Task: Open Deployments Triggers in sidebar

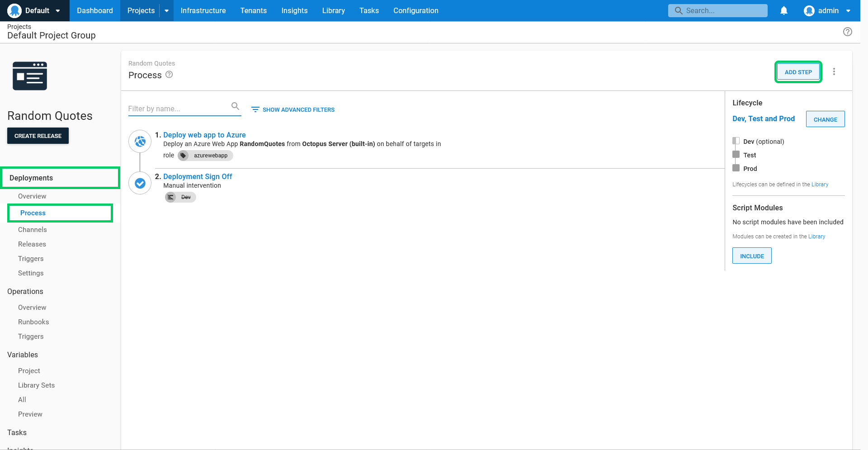Action: tap(31, 259)
